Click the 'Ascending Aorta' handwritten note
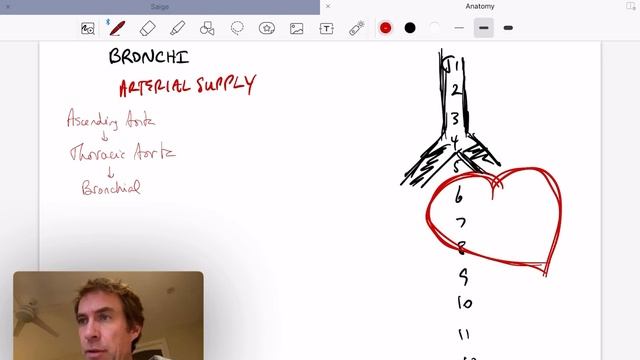640x360 pixels. pos(111,120)
